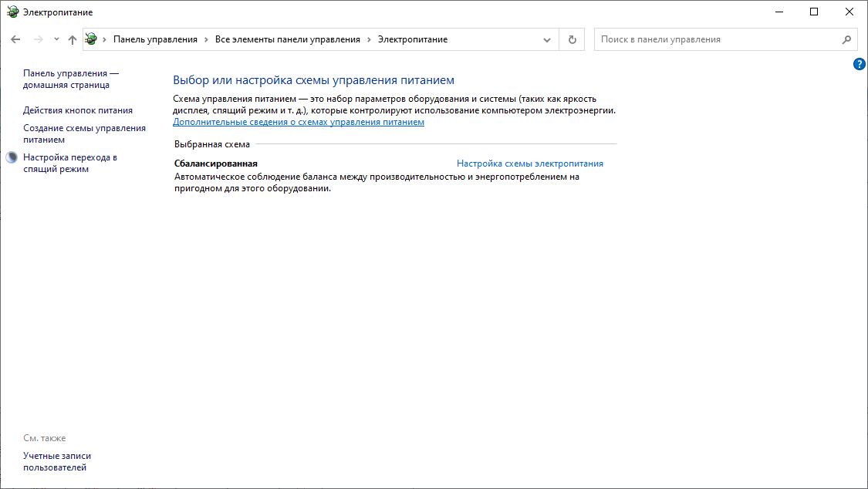Click the См. также label
868x489 pixels.
tap(44, 437)
